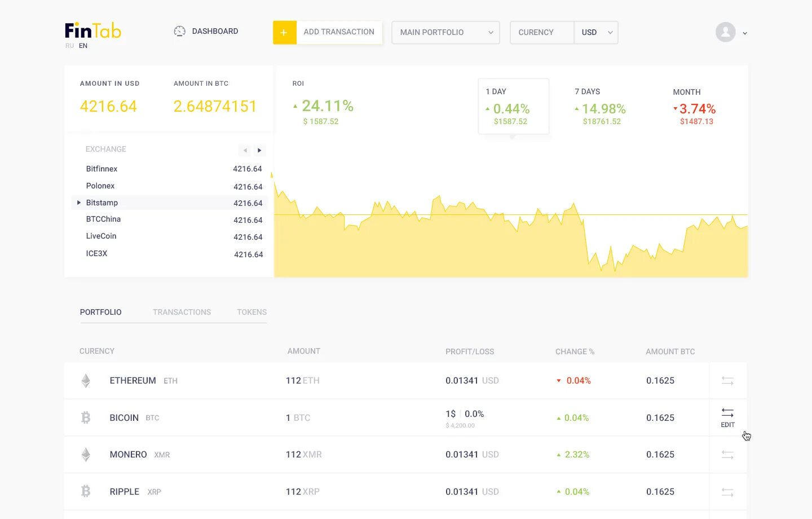Open the USD currency dropdown
Image resolution: width=812 pixels, height=519 pixels.
pos(595,32)
